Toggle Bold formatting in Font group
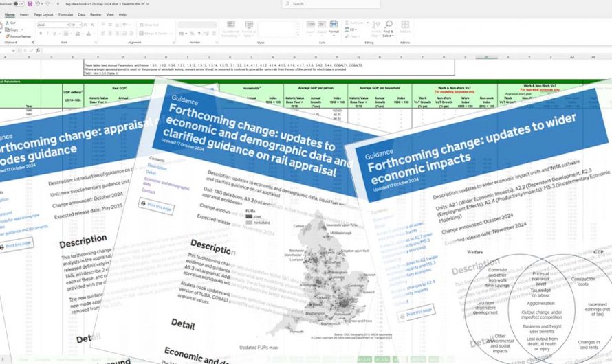The width and height of the screenshot is (612, 364). [x=40, y=34]
